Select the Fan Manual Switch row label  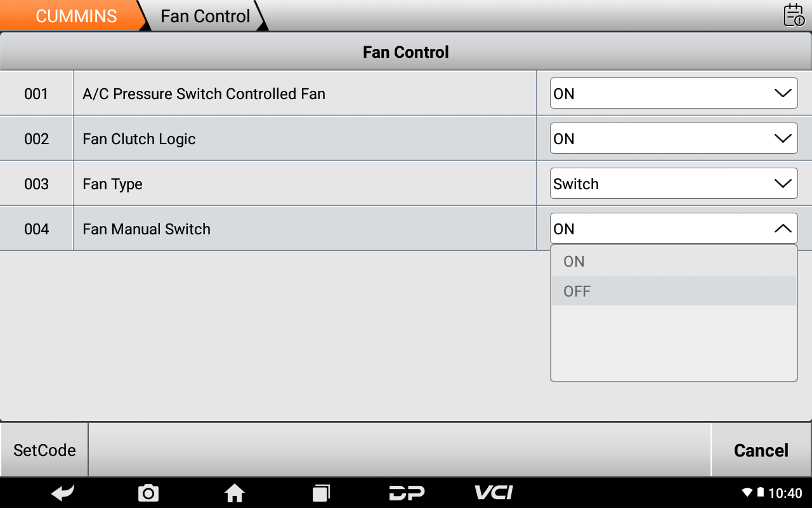click(x=147, y=229)
